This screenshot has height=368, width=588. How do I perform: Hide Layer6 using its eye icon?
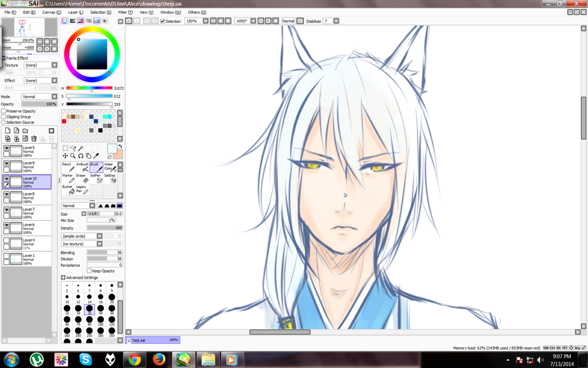tap(6, 225)
